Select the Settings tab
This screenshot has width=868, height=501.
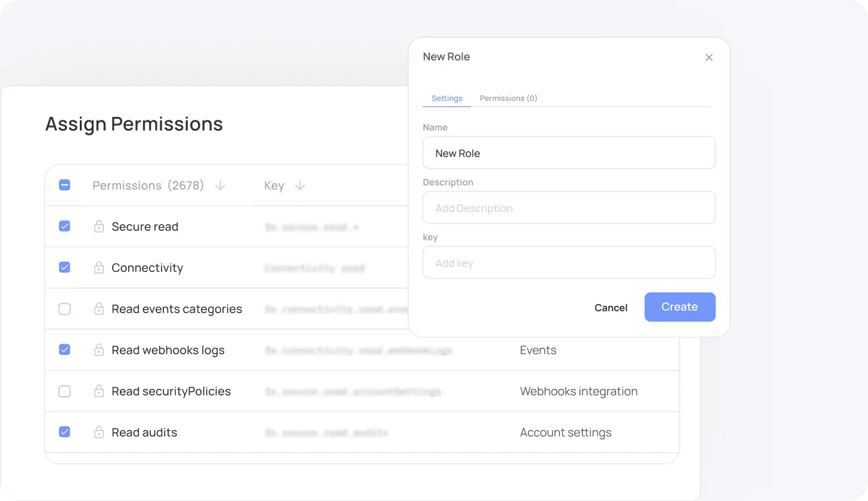(x=447, y=98)
